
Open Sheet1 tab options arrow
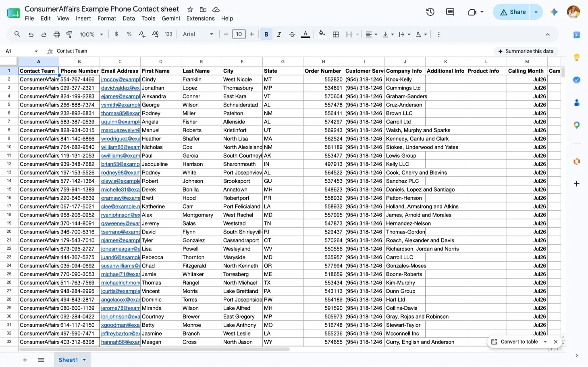click(84, 360)
